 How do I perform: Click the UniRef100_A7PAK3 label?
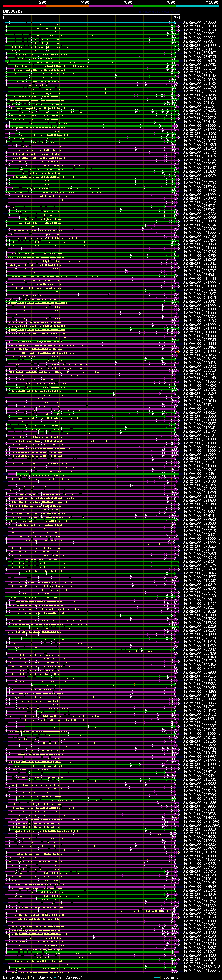coord(199,520)
